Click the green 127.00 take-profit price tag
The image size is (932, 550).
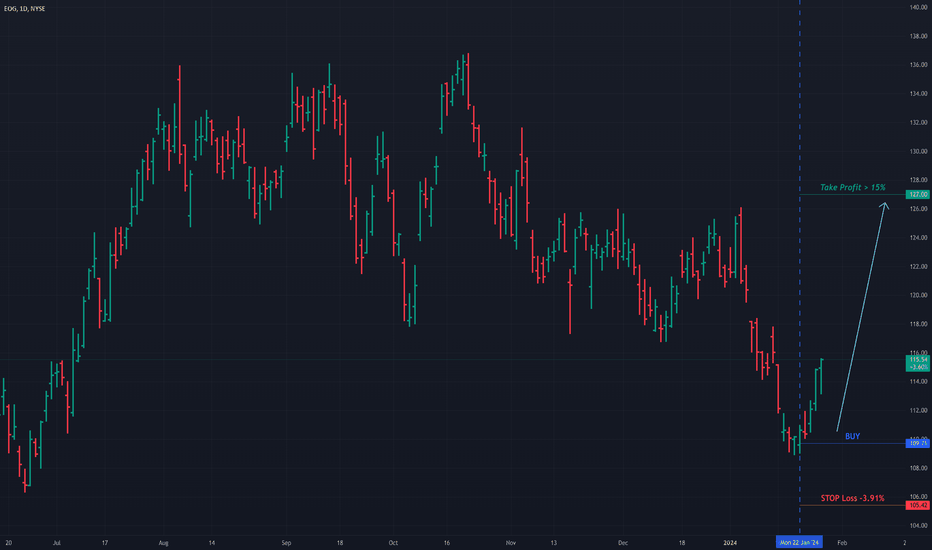(918, 194)
